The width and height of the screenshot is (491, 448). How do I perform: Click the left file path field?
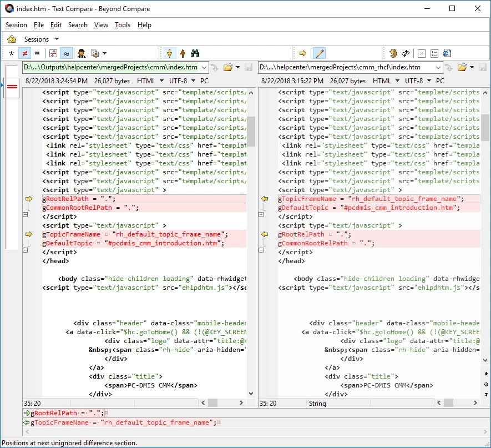click(x=111, y=67)
